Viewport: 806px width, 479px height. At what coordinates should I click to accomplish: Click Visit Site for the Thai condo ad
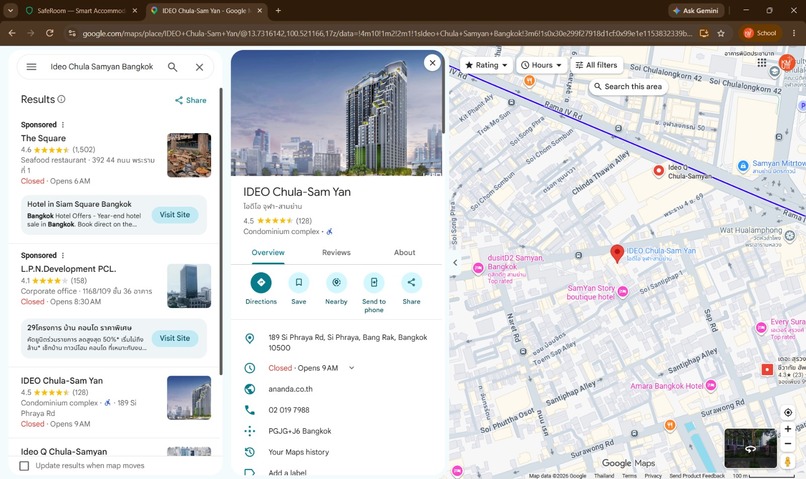175,338
